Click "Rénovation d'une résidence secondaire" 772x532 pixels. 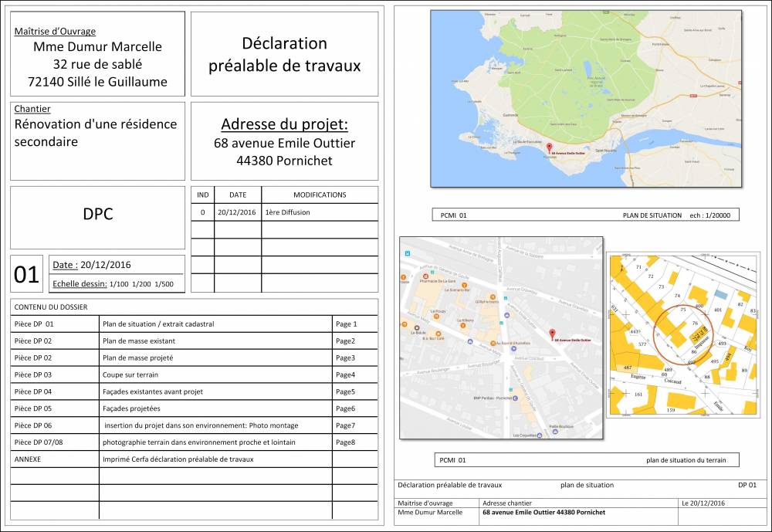point(96,133)
